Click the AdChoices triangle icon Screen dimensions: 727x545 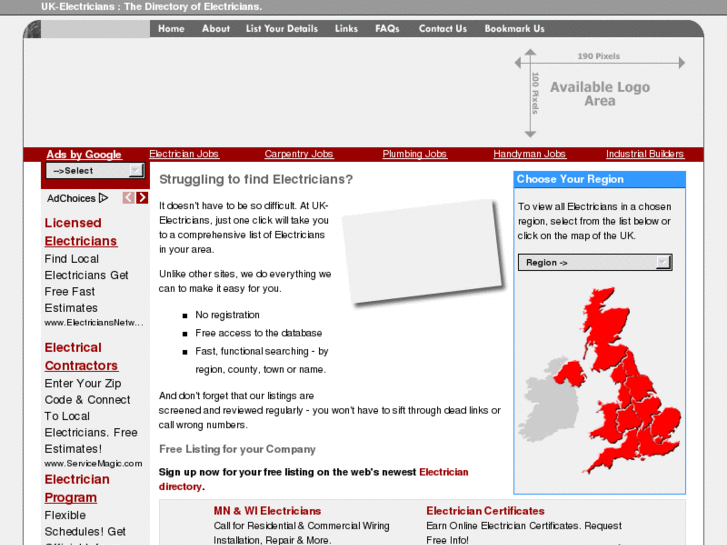click(x=104, y=198)
